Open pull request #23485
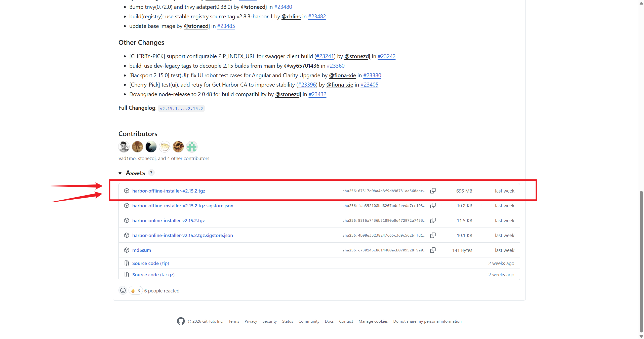Screen dimensions: 644x339 click(x=226, y=26)
